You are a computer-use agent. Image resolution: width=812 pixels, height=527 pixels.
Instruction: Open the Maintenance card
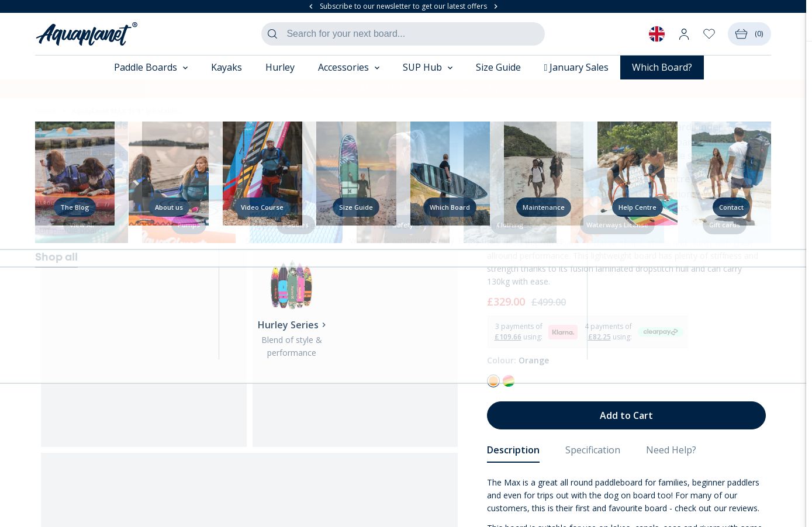(544, 174)
